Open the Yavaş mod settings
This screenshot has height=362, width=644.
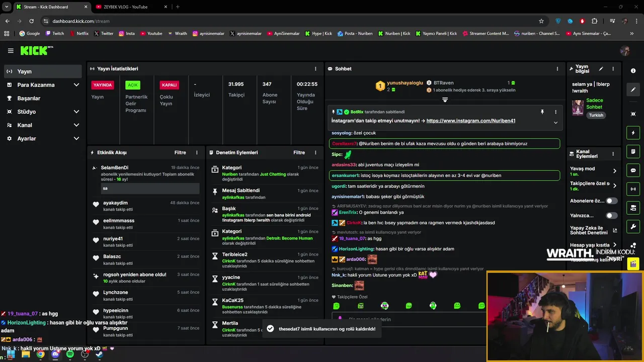pyautogui.click(x=593, y=171)
